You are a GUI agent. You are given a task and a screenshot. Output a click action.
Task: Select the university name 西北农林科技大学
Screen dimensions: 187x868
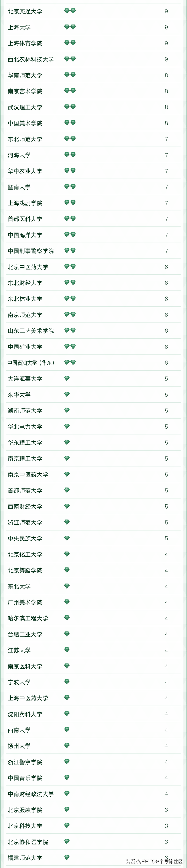pyautogui.click(x=31, y=59)
